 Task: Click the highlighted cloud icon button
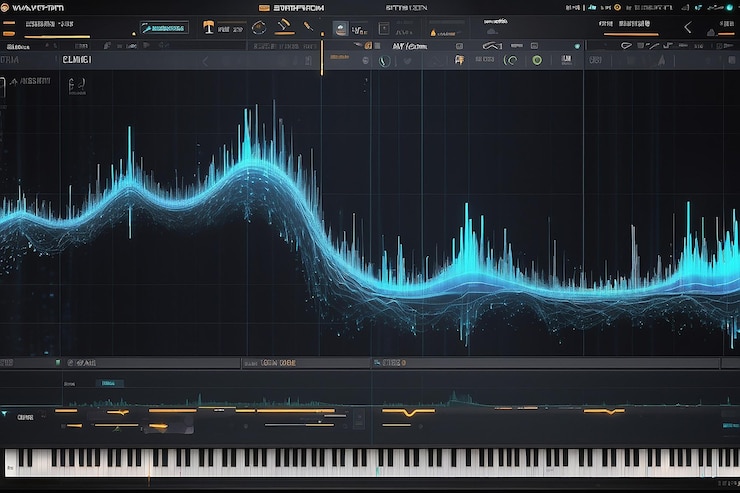(x=340, y=28)
